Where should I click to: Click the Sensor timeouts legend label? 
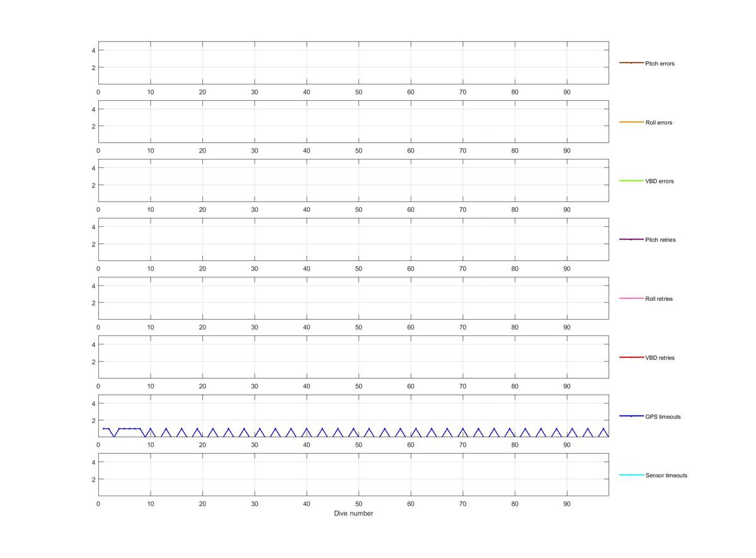(x=667, y=475)
